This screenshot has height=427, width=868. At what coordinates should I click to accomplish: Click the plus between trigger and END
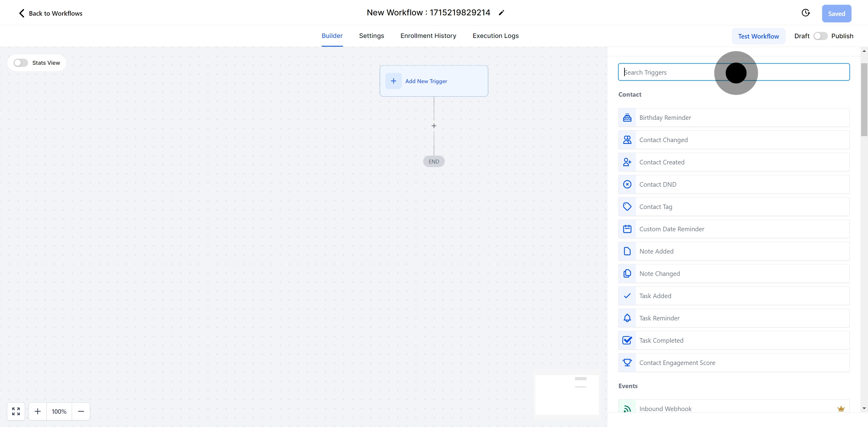pyautogui.click(x=434, y=126)
